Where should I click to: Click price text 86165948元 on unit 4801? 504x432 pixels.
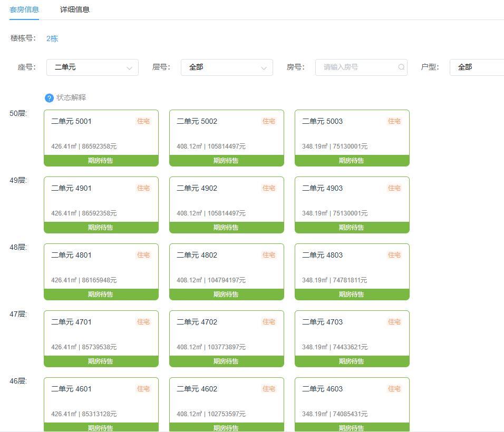click(99, 280)
